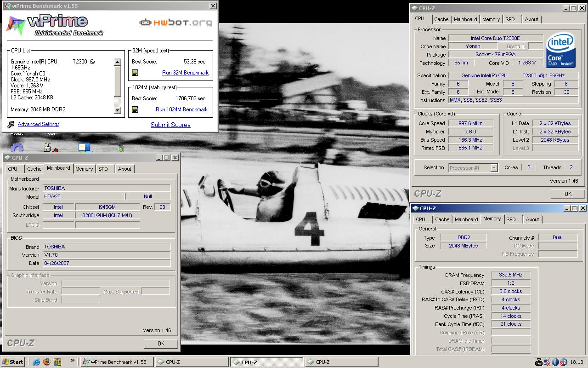The height and width of the screenshot is (368, 588).
Task: Click the Intel Core Duo inside logo
Action: 560,50
